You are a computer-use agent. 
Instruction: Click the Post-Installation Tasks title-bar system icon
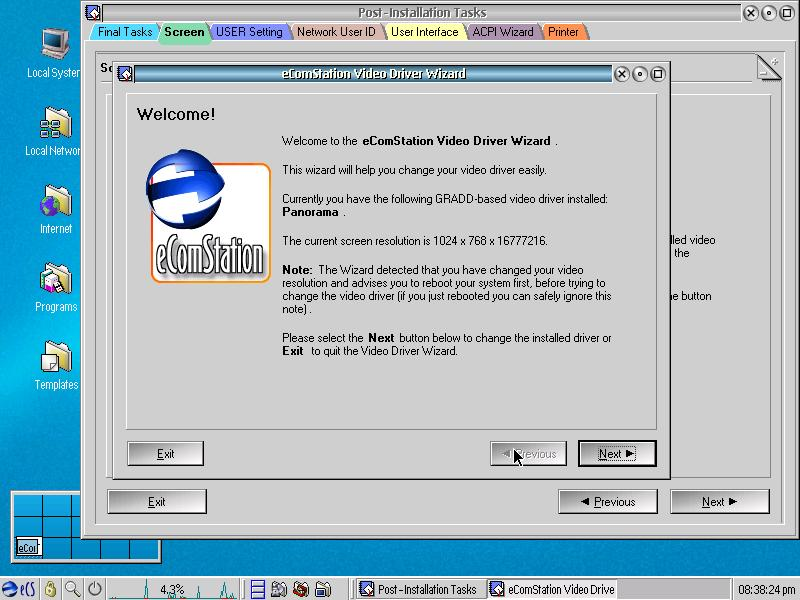tap(93, 13)
